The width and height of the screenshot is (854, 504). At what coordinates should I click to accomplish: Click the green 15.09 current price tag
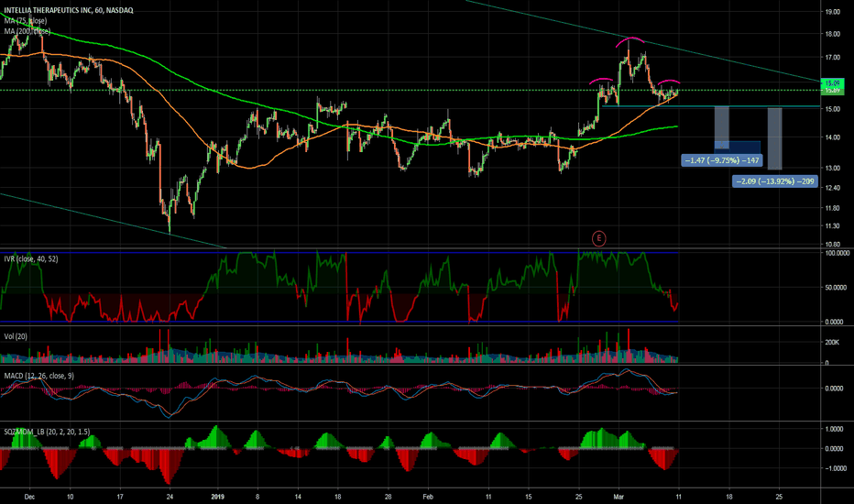pyautogui.click(x=832, y=83)
